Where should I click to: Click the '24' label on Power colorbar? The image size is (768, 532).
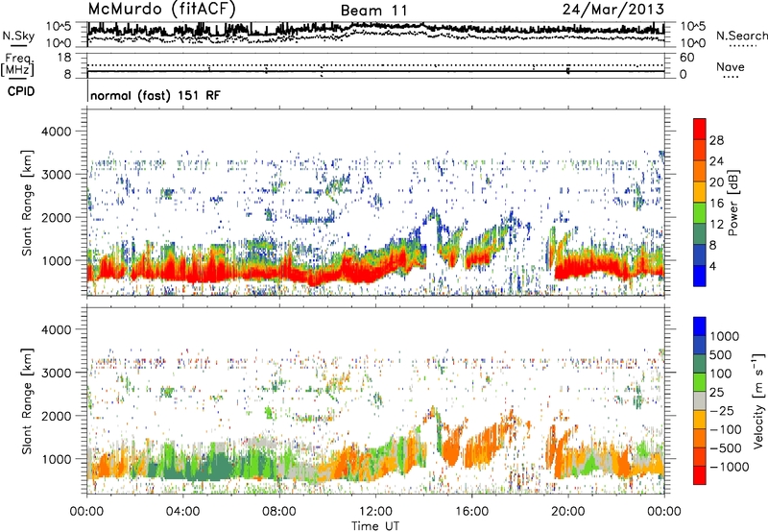pyautogui.click(x=716, y=161)
